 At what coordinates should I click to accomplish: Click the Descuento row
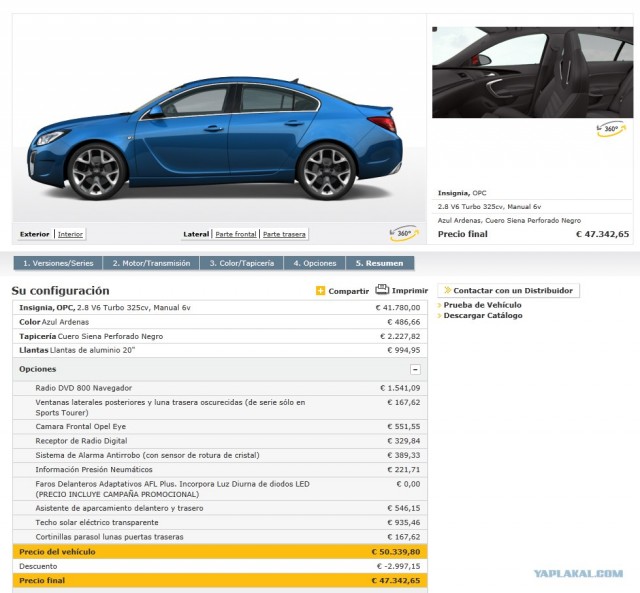tap(220, 566)
